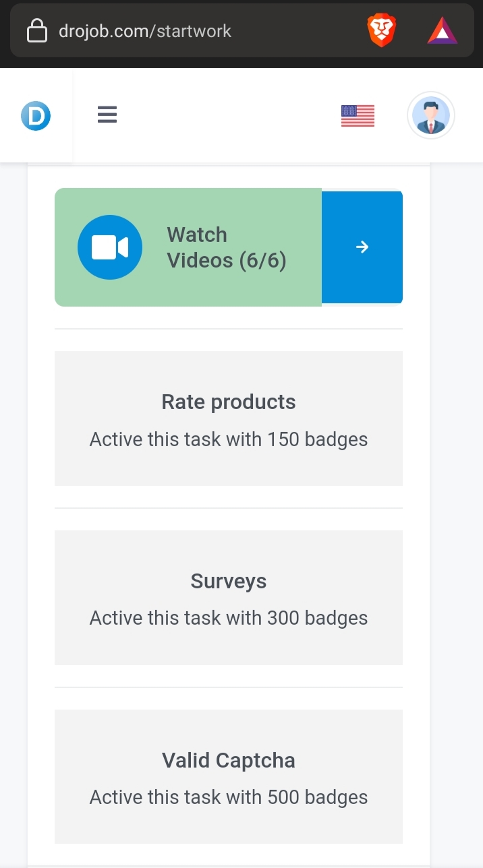Click the white camcorder glyph in circle
This screenshot has width=483, height=868.
110,247
